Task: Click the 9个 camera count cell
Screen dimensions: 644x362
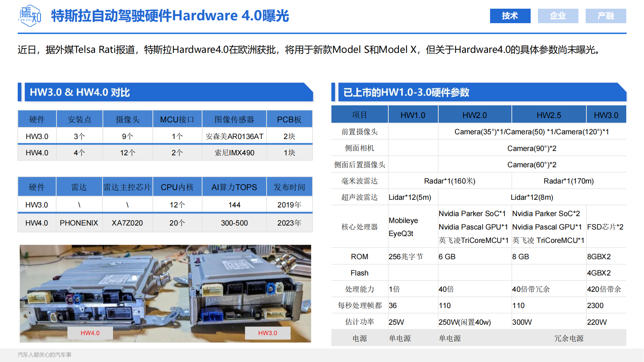Action: (x=127, y=136)
